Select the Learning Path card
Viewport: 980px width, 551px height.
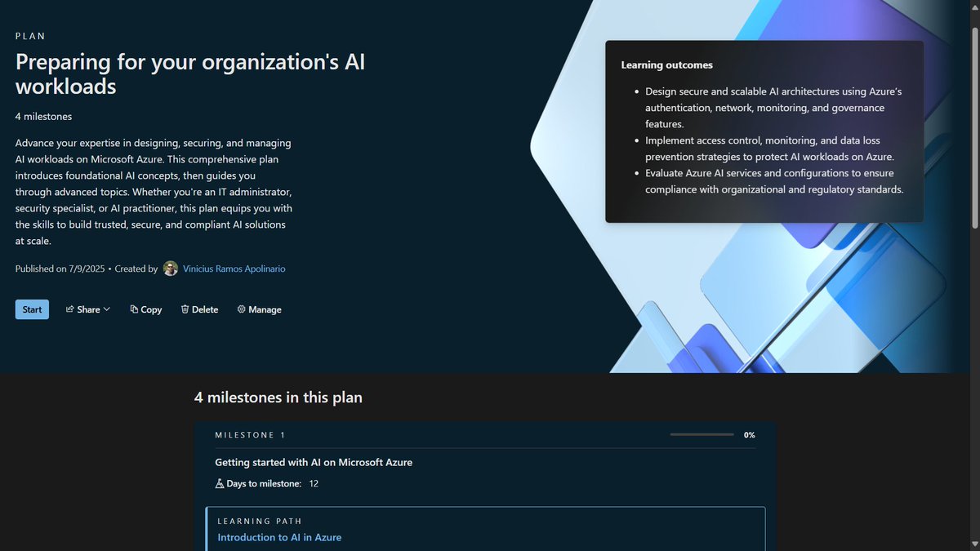(x=485, y=529)
